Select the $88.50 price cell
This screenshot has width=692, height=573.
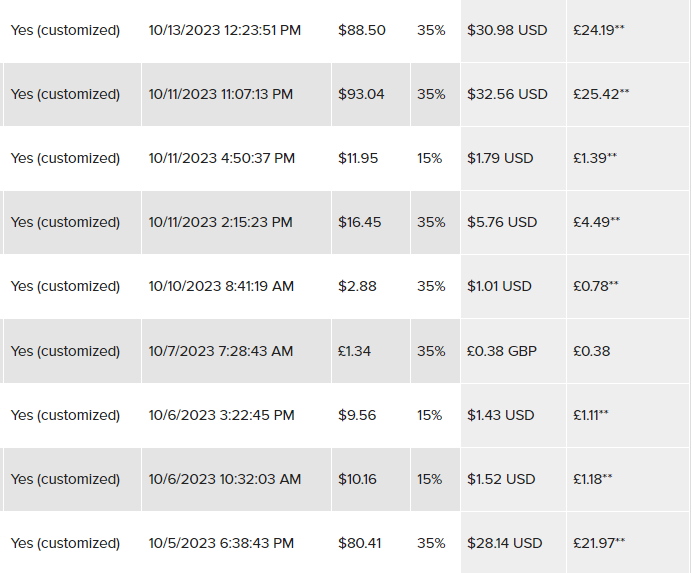click(362, 30)
